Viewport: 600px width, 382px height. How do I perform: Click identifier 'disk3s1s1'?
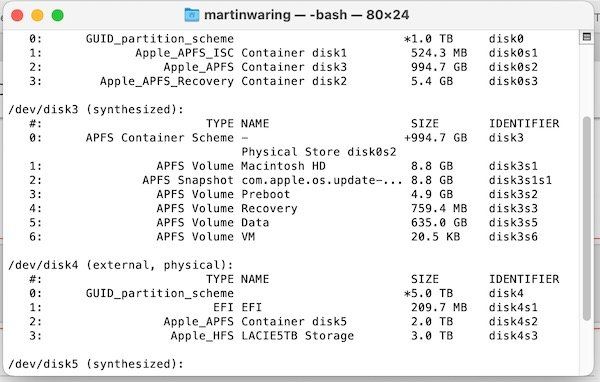pos(520,180)
